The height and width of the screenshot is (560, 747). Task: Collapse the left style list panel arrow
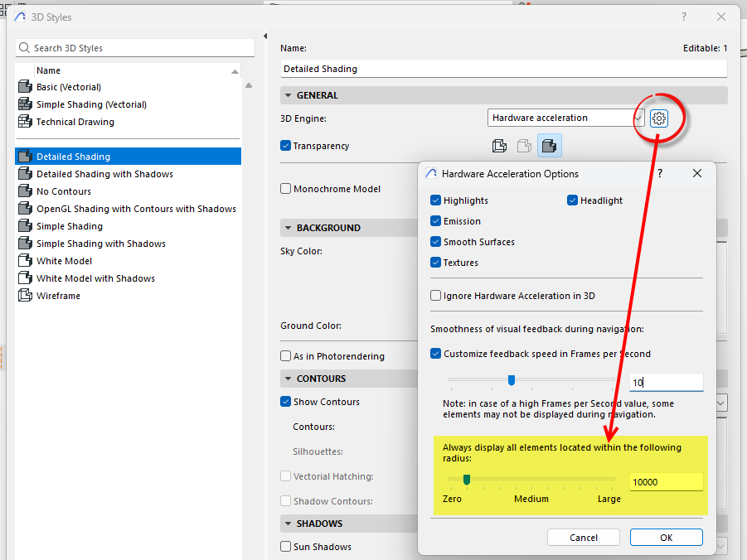(265, 36)
